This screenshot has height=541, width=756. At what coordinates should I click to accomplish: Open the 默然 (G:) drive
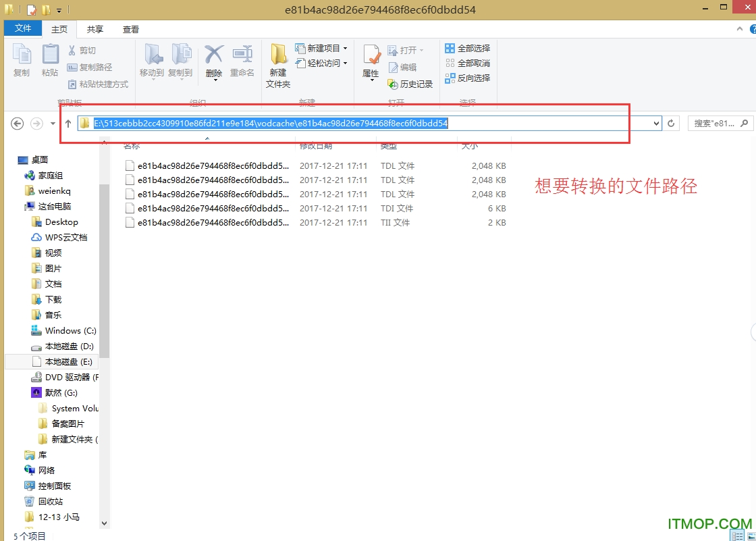click(x=54, y=392)
